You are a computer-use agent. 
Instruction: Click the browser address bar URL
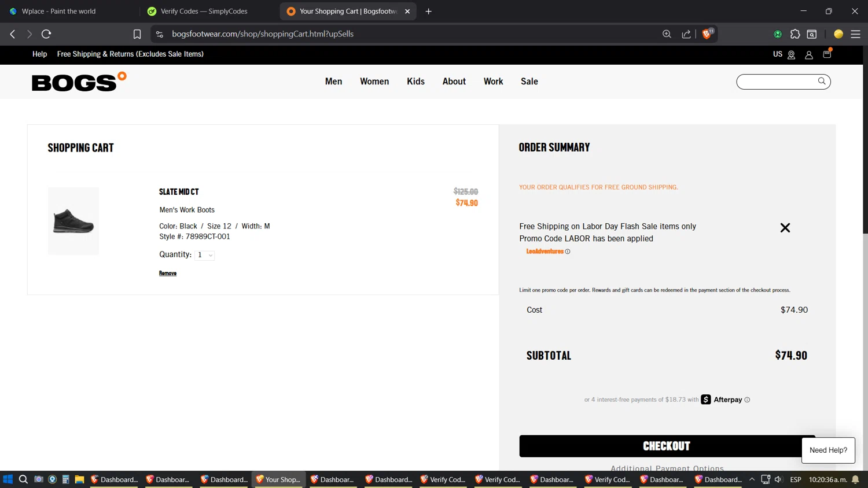[263, 34]
